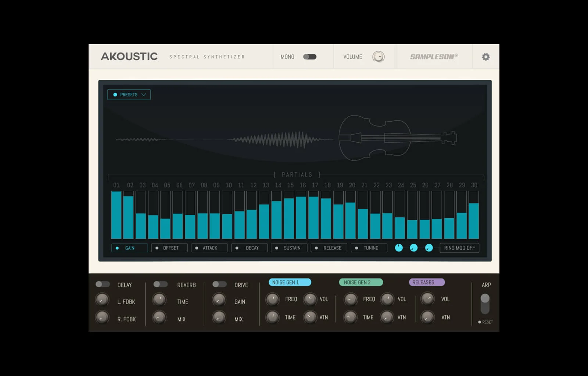Click partial 01 gain bar

tap(116, 215)
